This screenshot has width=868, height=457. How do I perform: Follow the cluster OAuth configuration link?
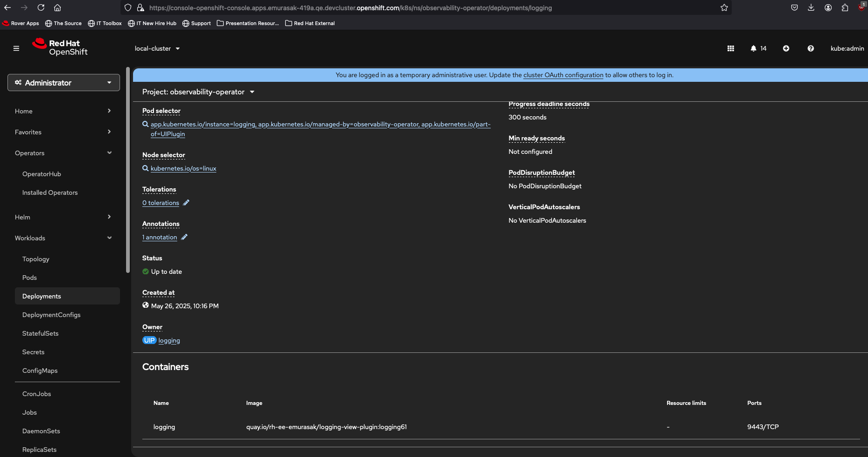click(563, 75)
